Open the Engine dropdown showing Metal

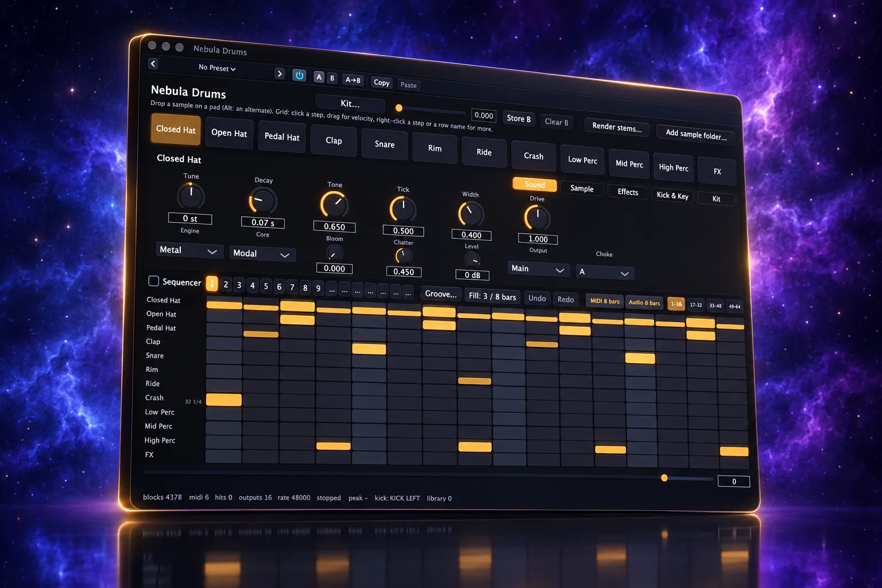[x=189, y=250]
